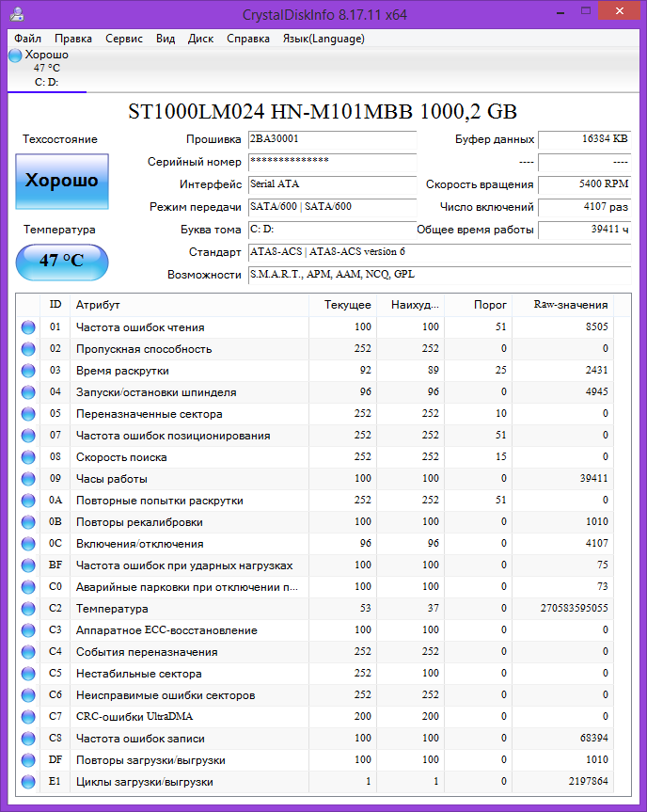Click status orb for C7 CRC-ошибки UltraDMA
The height and width of the screenshot is (812, 647).
(28, 717)
